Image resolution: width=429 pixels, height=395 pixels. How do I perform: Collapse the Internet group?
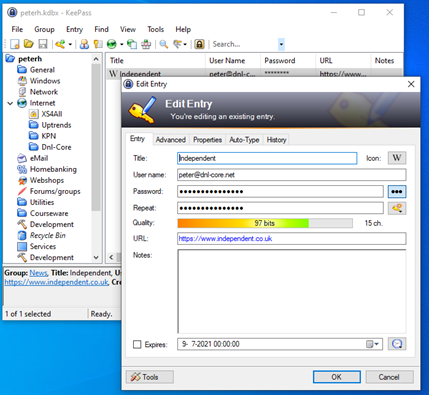[10, 103]
